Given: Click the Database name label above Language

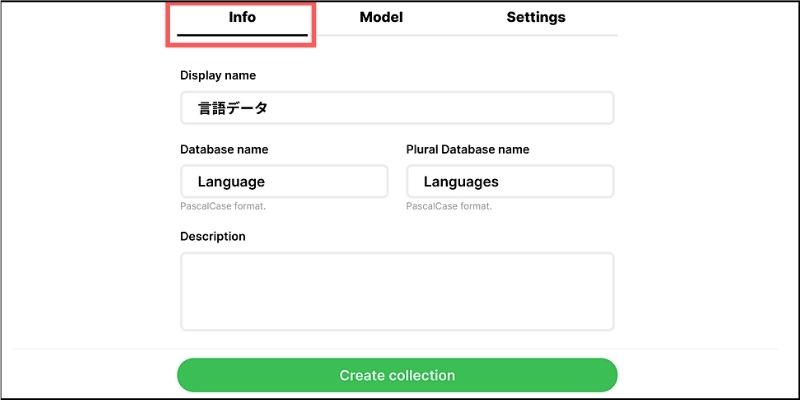Looking at the screenshot, I should click(224, 149).
